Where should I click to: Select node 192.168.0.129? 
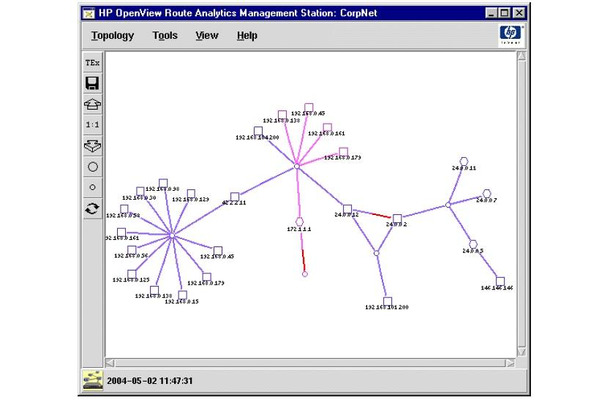pyautogui.click(x=191, y=193)
